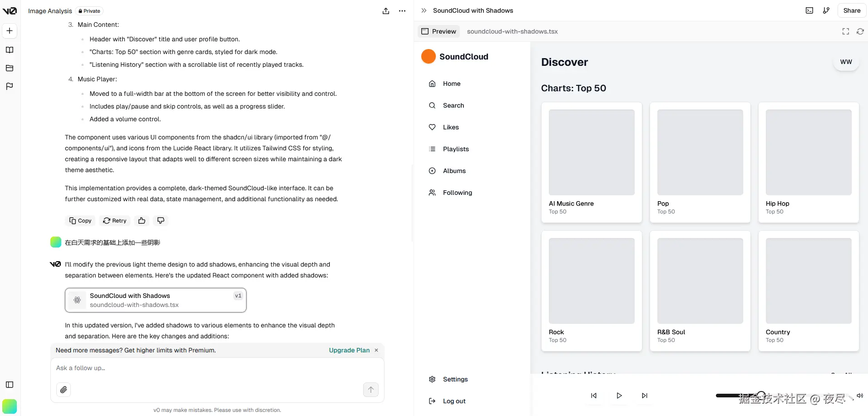Refresh the preview with the reload icon

[860, 31]
